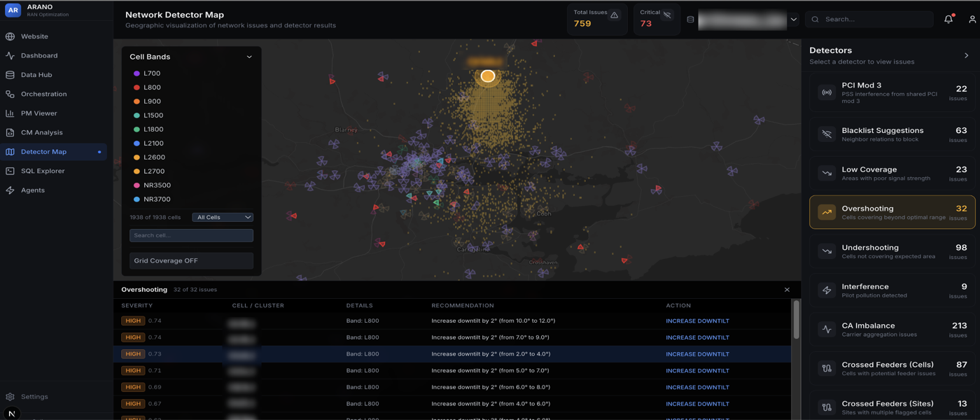Click Total Issues count 759

[582, 24]
